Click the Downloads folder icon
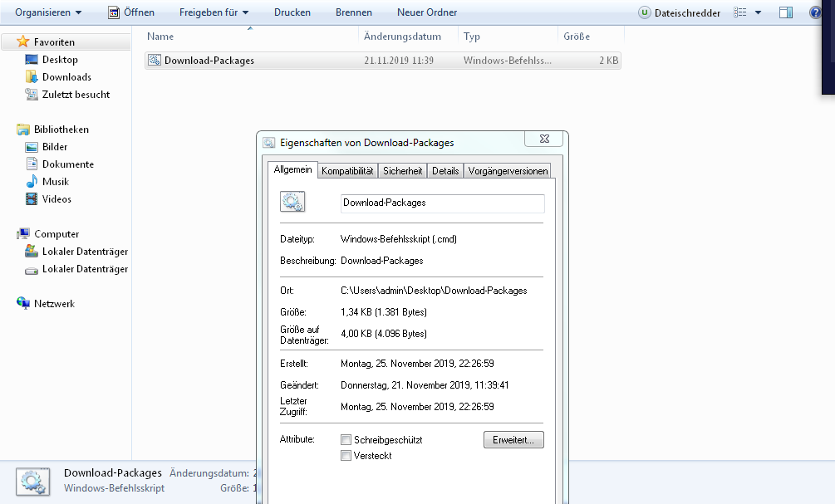Image resolution: width=835 pixels, height=504 pixels. click(32, 76)
